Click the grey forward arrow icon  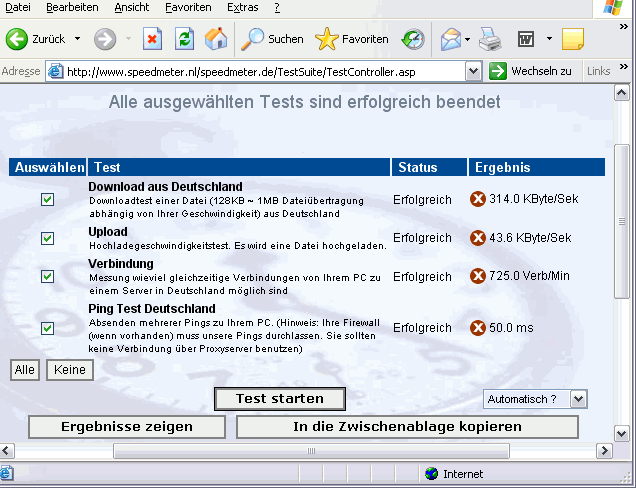(x=105, y=39)
